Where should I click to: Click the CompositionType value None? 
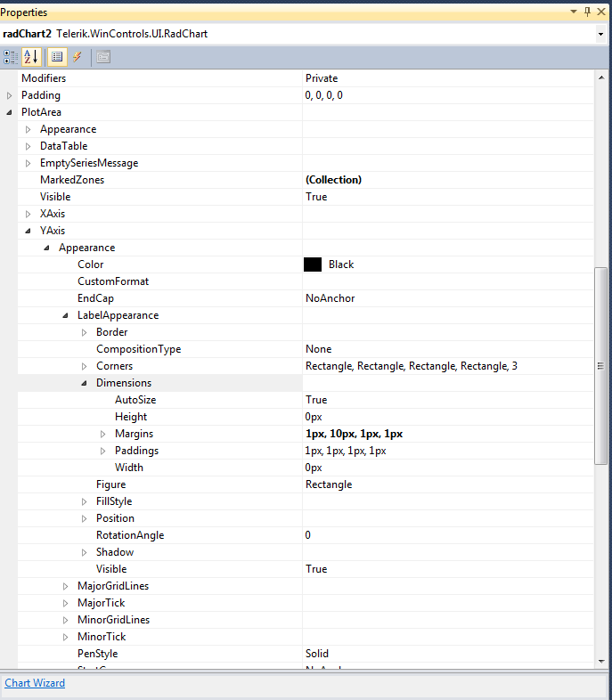(318, 349)
